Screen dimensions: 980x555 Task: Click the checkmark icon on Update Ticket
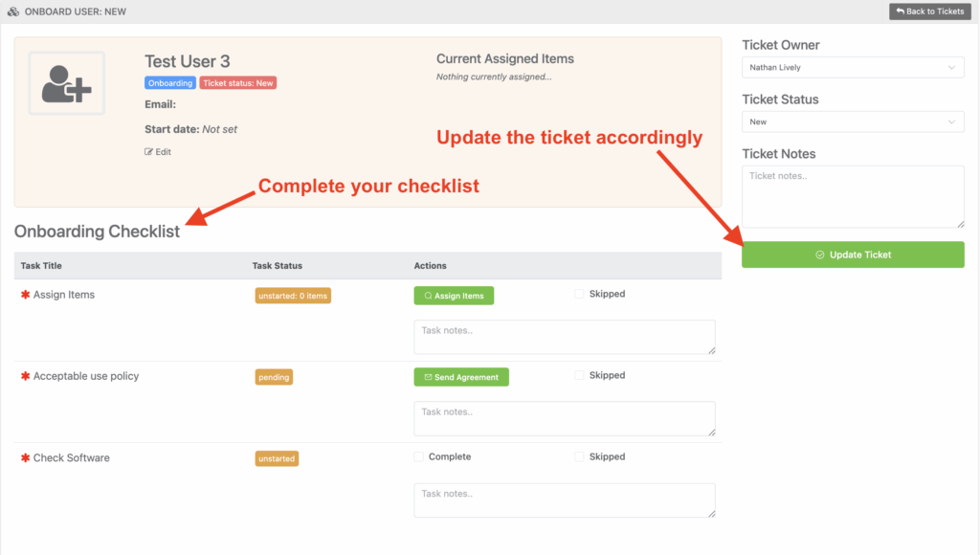pyautogui.click(x=819, y=255)
